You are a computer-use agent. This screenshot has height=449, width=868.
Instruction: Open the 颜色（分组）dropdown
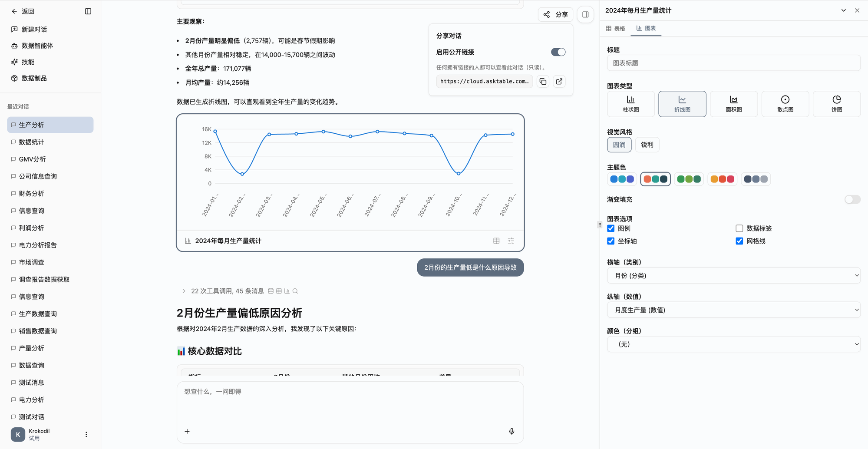point(733,344)
